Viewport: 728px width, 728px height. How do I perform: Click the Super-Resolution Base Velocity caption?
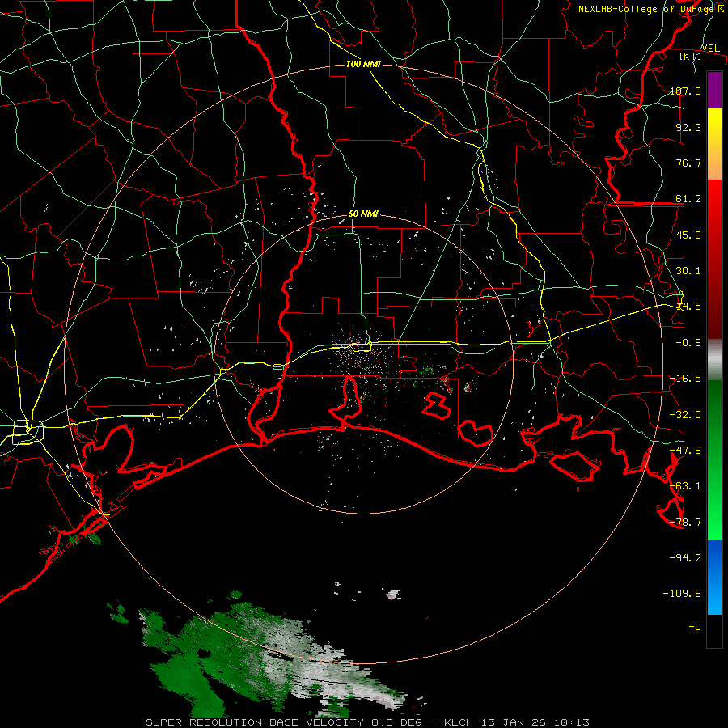tap(368, 722)
